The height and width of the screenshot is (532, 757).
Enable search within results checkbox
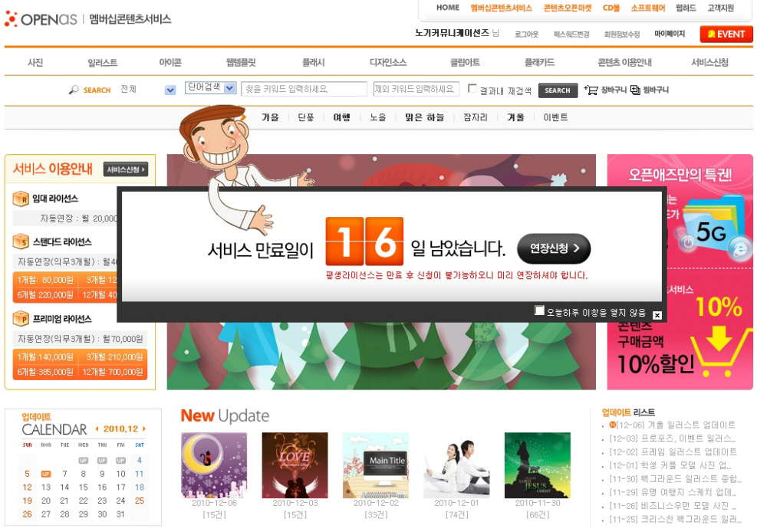tap(472, 89)
